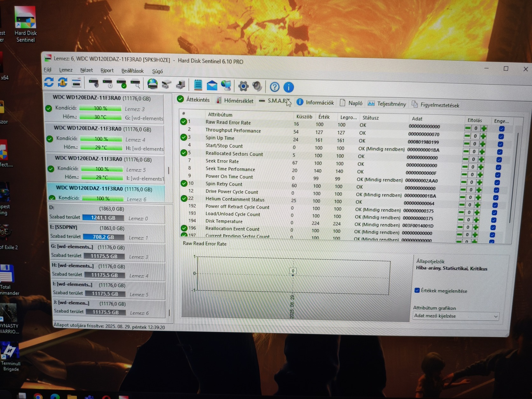Toggle enable checkbox for Raw Read Error Rate
Image resolution: width=532 pixels, height=399 pixels.
point(501,129)
